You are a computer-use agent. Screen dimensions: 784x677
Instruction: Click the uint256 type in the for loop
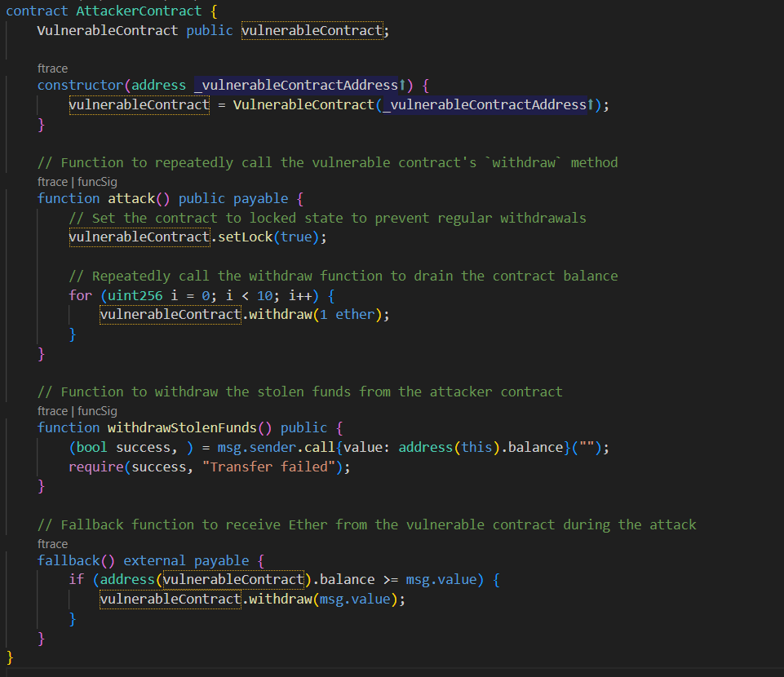pos(135,295)
